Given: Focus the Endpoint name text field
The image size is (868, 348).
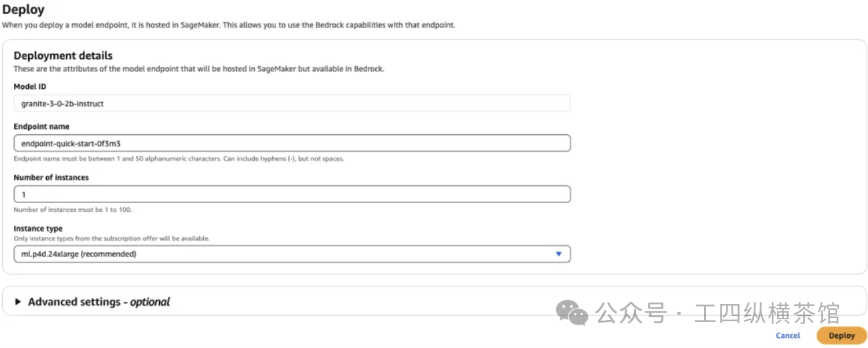Looking at the screenshot, I should tap(292, 143).
